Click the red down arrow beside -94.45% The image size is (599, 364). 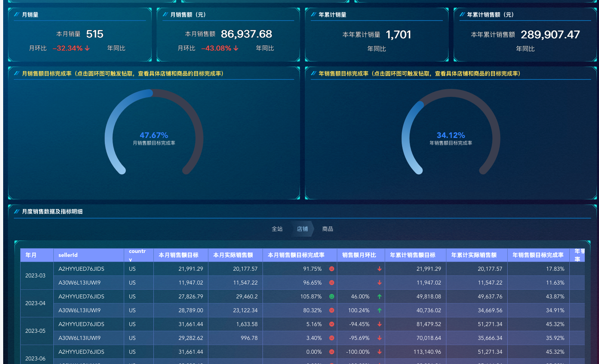click(380, 324)
